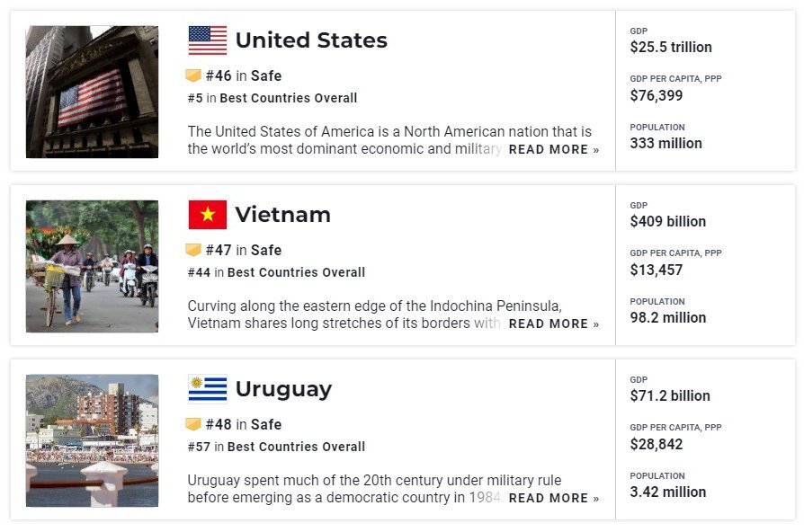Click the Uruguay flag icon

point(208,389)
